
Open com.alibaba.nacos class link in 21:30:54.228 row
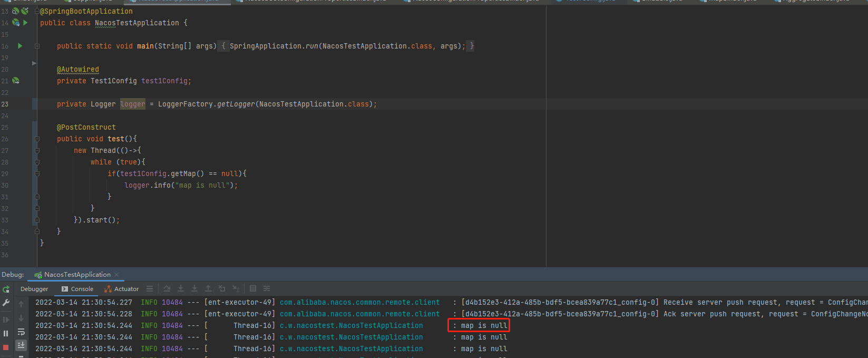coord(359,314)
